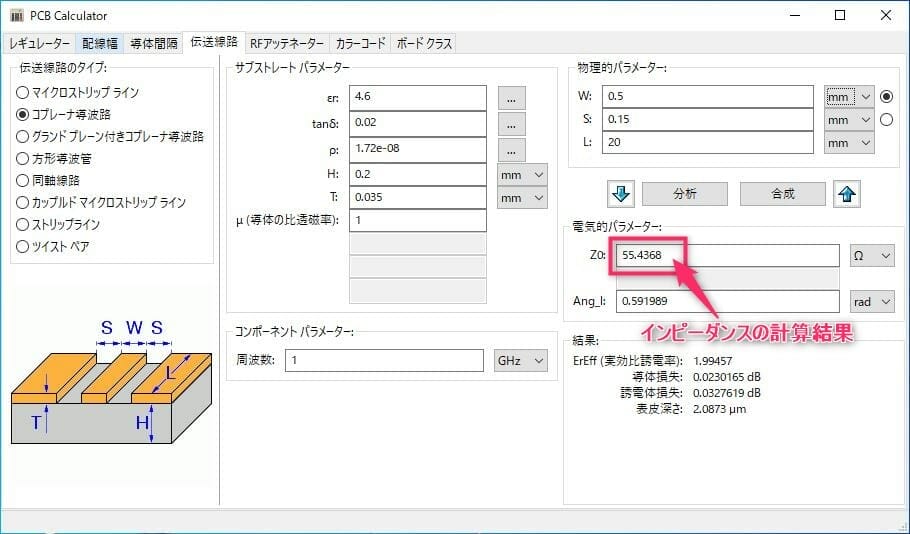
Task: Open the H unit mm dropdown
Action: (x=522, y=175)
